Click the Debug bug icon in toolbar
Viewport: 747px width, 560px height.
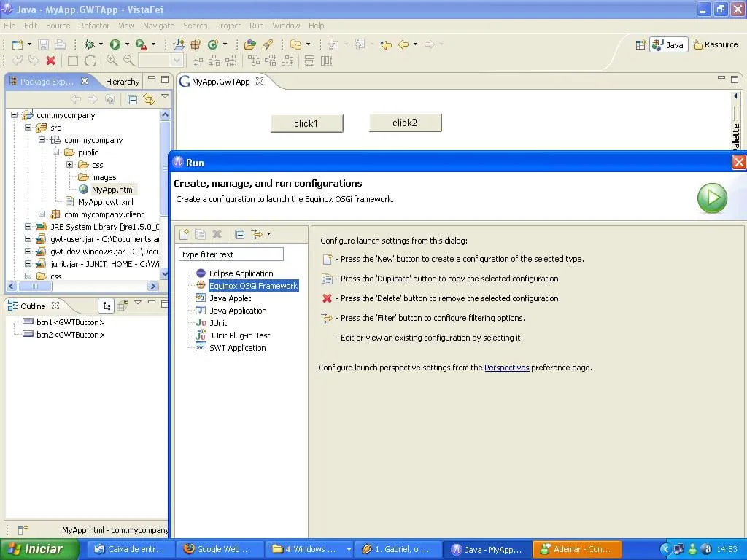pyautogui.click(x=88, y=44)
